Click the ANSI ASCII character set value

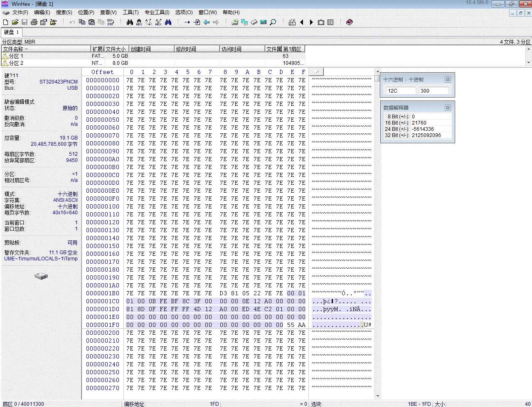tap(65, 200)
